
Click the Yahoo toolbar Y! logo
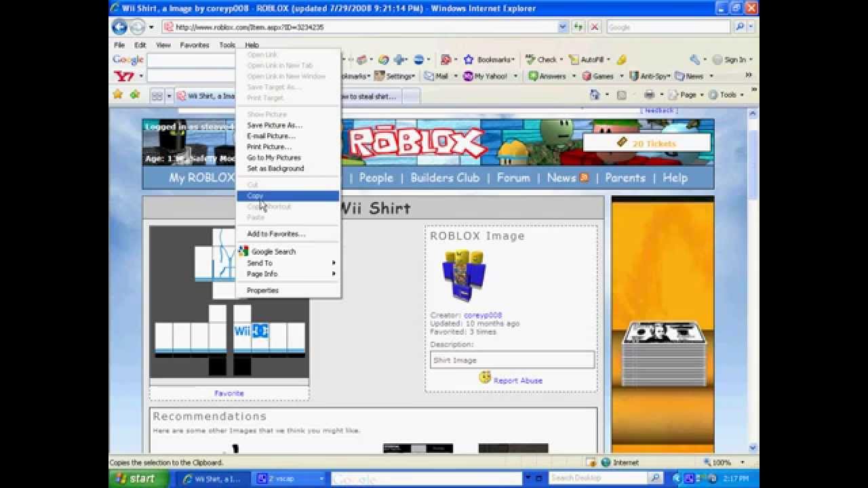124,77
